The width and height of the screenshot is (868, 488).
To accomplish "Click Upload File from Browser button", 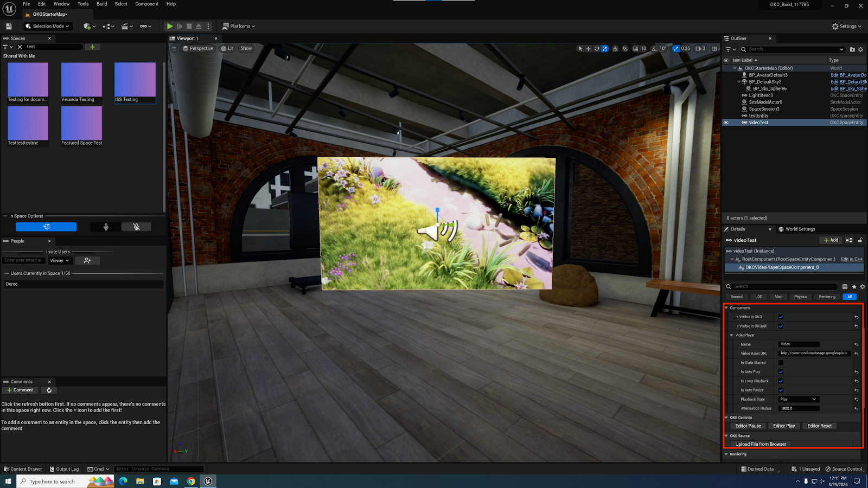I will coord(761,444).
